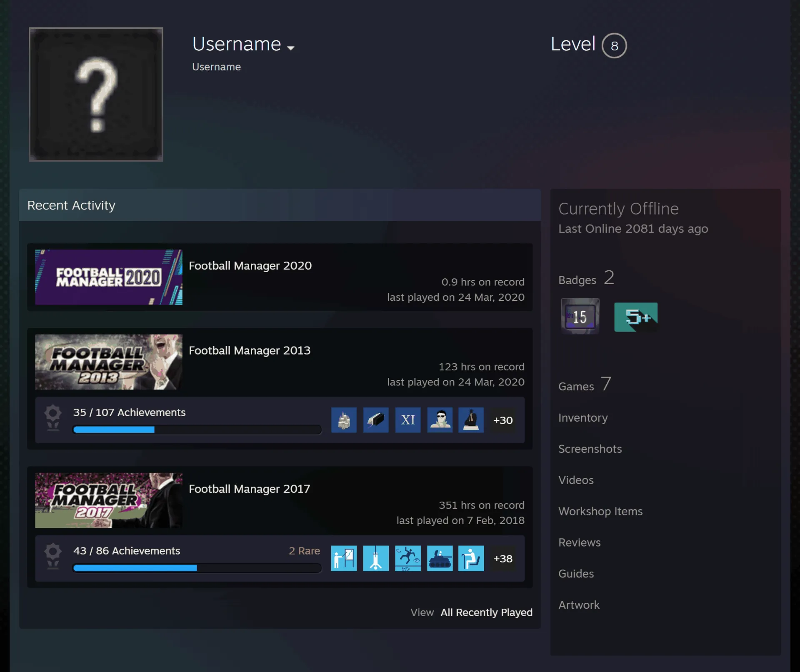Open the sunglasses manager achievement icon
The image size is (800, 672).
point(440,420)
